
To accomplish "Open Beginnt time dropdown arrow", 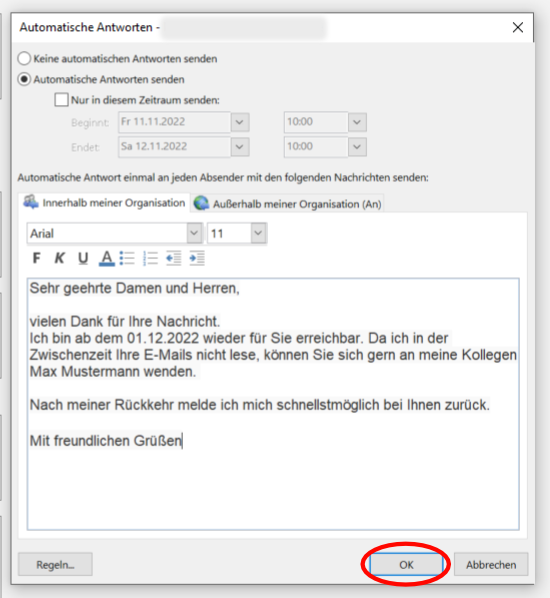I will (x=357, y=122).
